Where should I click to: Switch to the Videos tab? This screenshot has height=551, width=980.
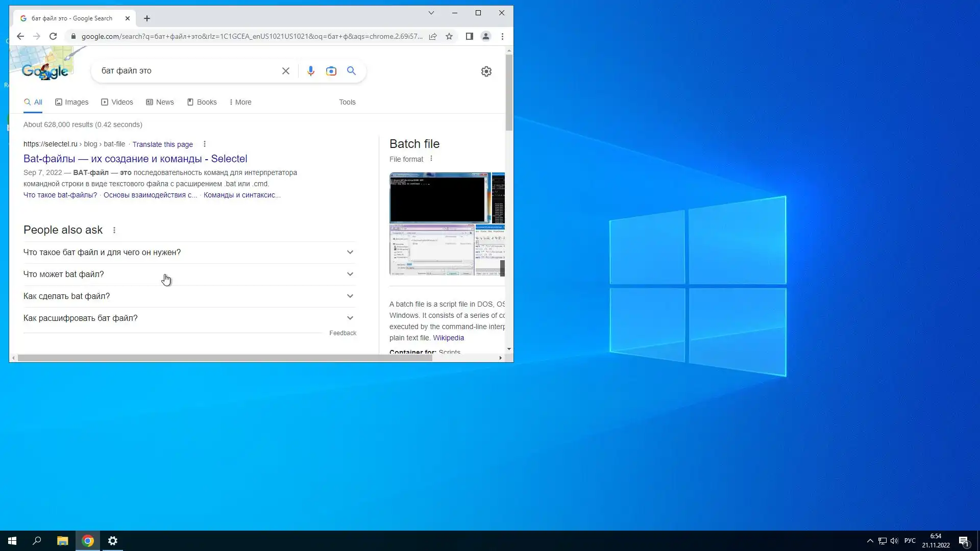117,102
